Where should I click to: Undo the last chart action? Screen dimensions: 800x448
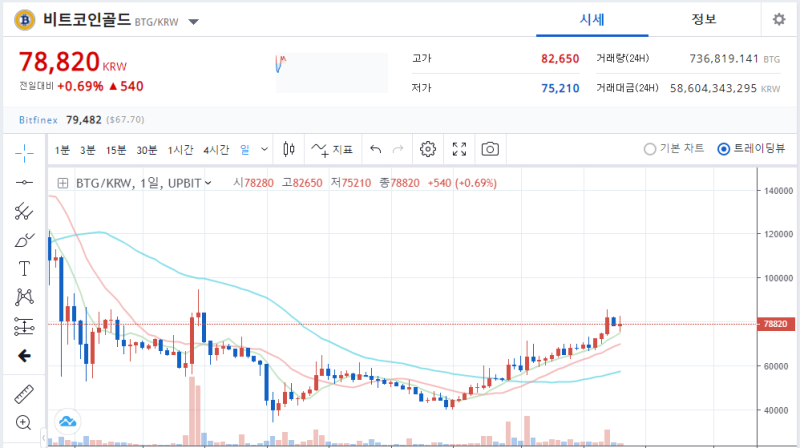(x=376, y=150)
